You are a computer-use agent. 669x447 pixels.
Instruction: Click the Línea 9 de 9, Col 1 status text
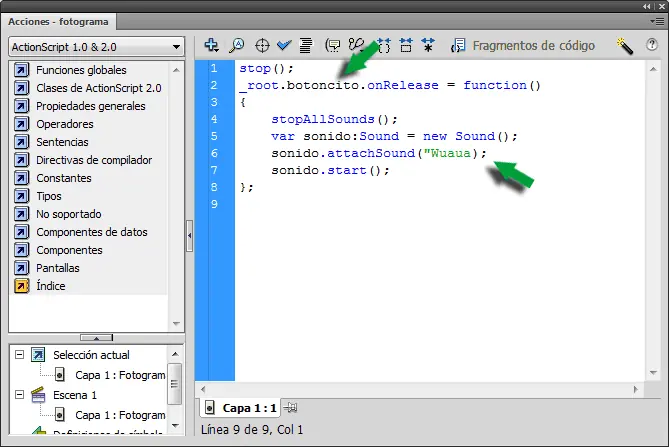252,430
